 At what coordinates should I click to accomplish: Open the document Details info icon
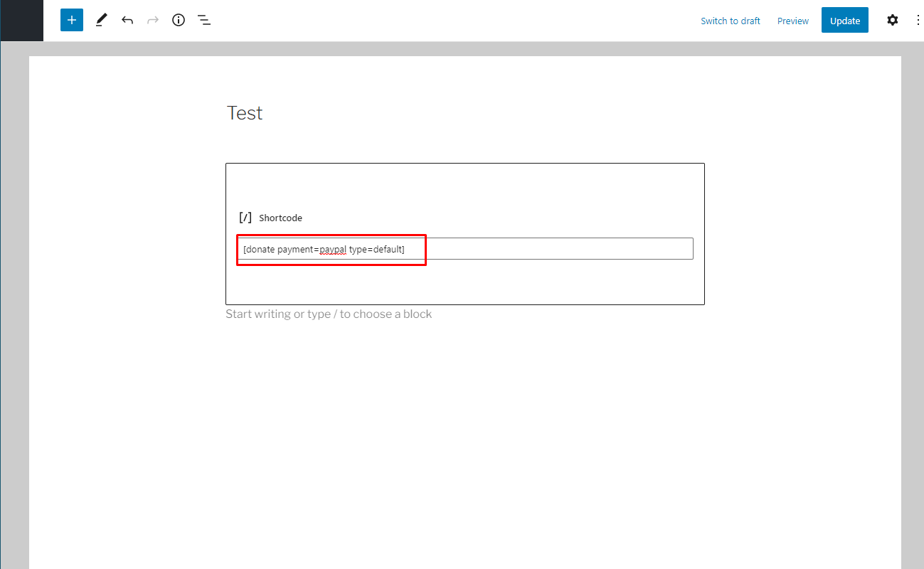(x=179, y=20)
